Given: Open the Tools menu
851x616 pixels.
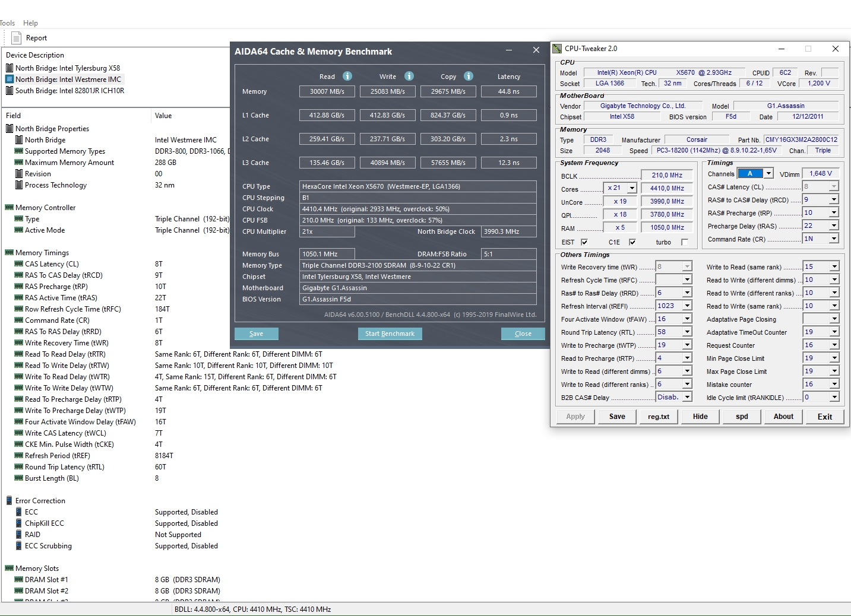Looking at the screenshot, I should (x=7, y=23).
